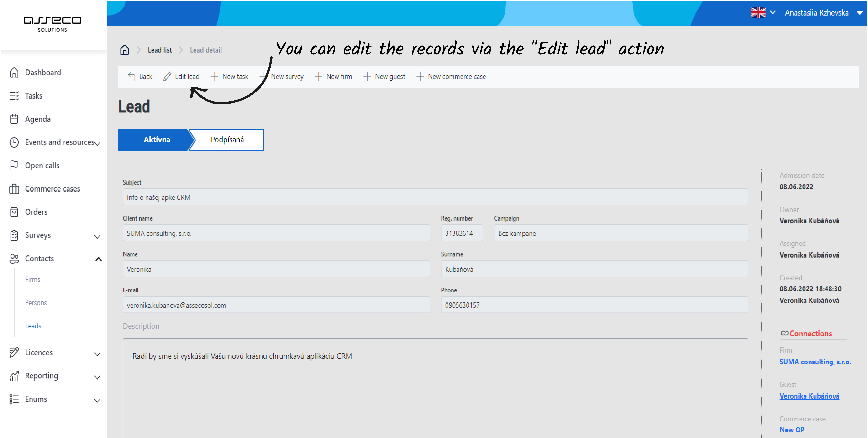Open Orders in the sidebar
This screenshot has width=868, height=438.
point(36,212)
